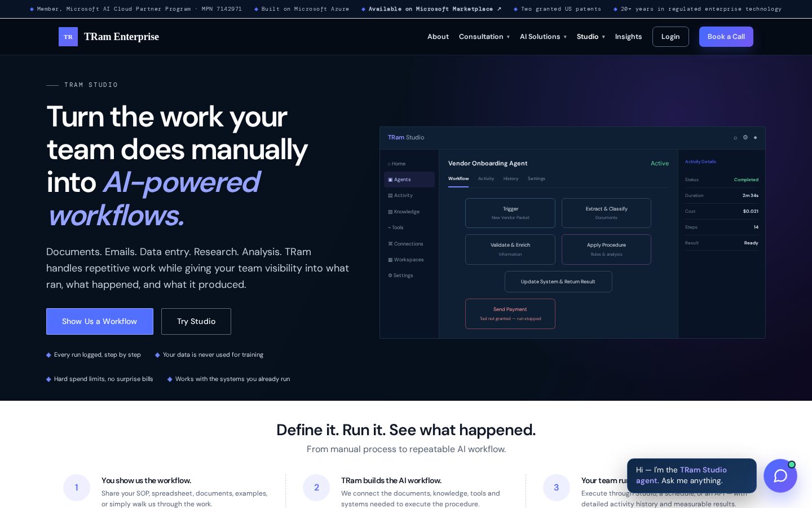Click the Login button
This screenshot has height=508, width=812.
(670, 37)
